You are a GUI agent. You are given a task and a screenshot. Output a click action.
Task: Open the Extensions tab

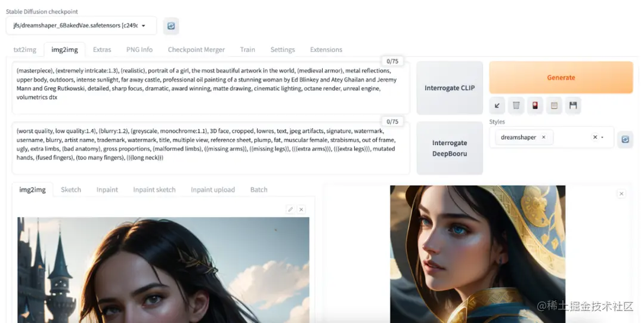tap(326, 50)
